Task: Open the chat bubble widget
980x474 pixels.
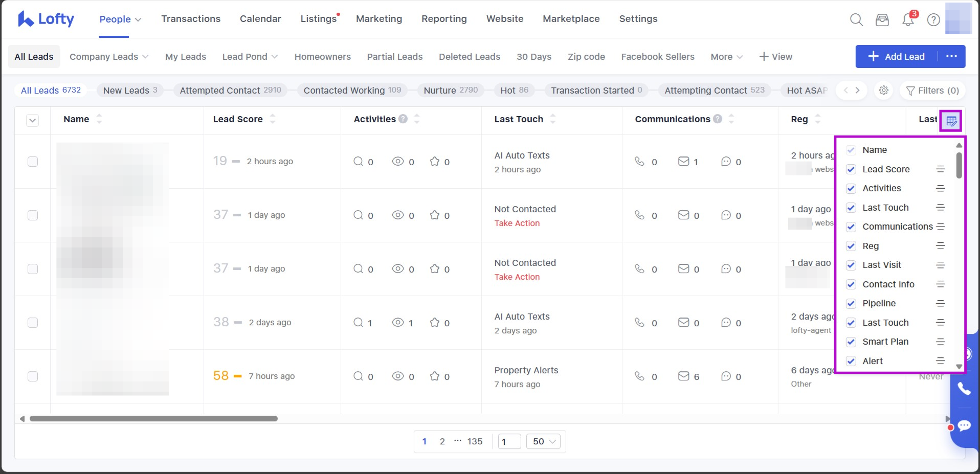Action: click(x=964, y=426)
